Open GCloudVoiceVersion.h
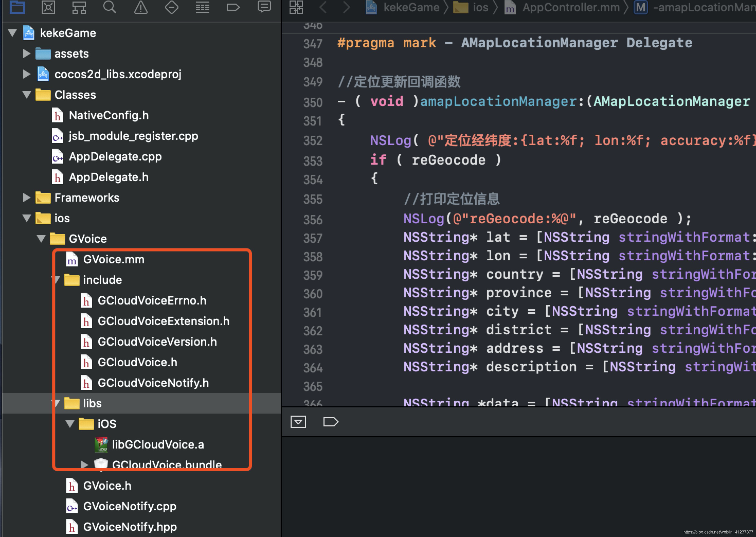Image resolution: width=756 pixels, height=537 pixels. click(157, 341)
